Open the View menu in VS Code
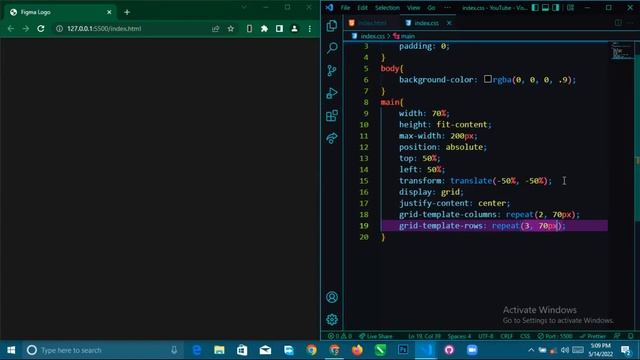 413,8
